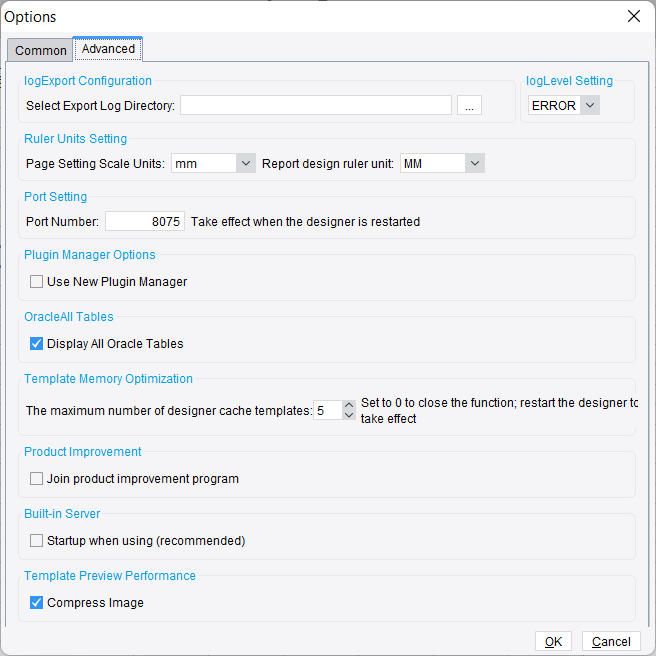Click the Template Preview Performance heading
This screenshot has height=656, width=656.
click(x=110, y=576)
